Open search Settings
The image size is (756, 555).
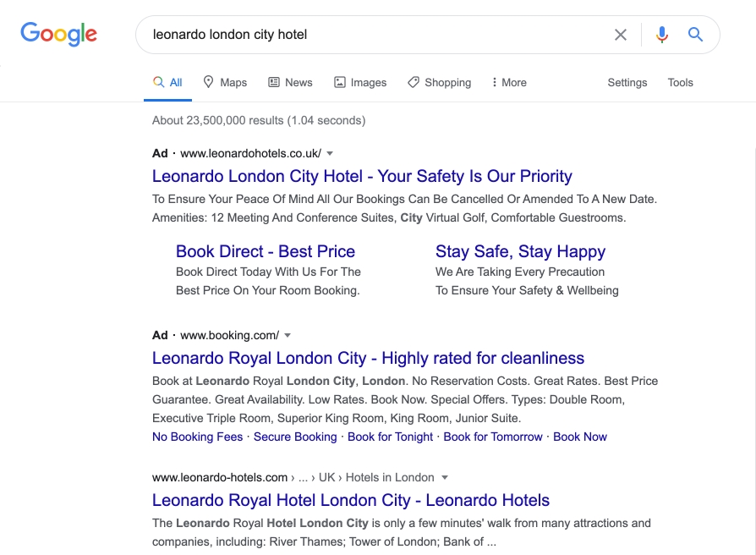627,82
